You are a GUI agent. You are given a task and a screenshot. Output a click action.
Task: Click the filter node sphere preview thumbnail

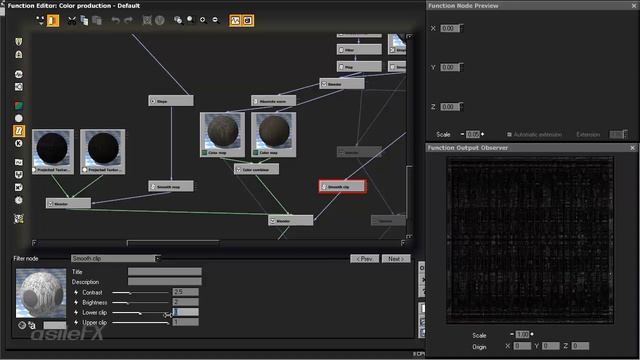pyautogui.click(x=41, y=293)
